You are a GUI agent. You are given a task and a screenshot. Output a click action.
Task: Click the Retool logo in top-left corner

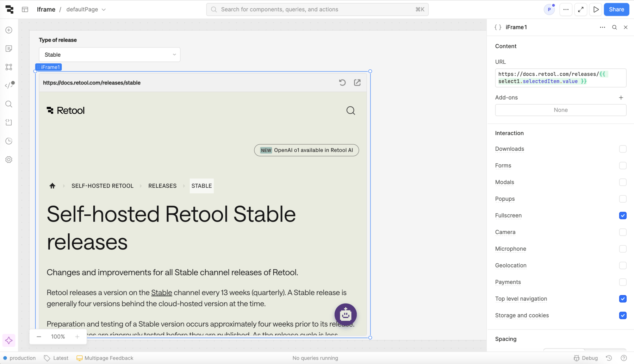coord(10,10)
